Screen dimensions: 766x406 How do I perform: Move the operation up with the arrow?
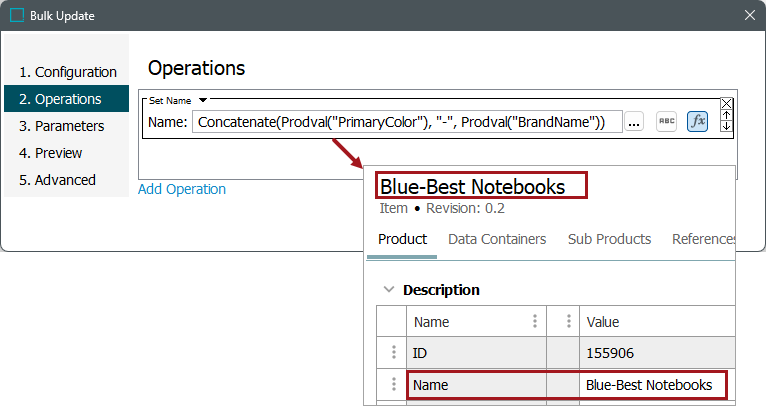pos(726,115)
